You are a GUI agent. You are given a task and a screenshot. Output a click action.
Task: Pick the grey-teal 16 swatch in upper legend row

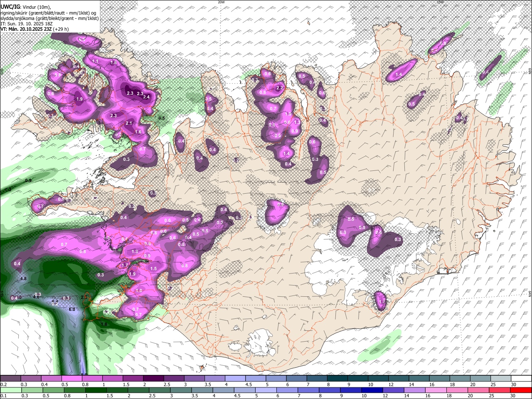coord(439,379)
